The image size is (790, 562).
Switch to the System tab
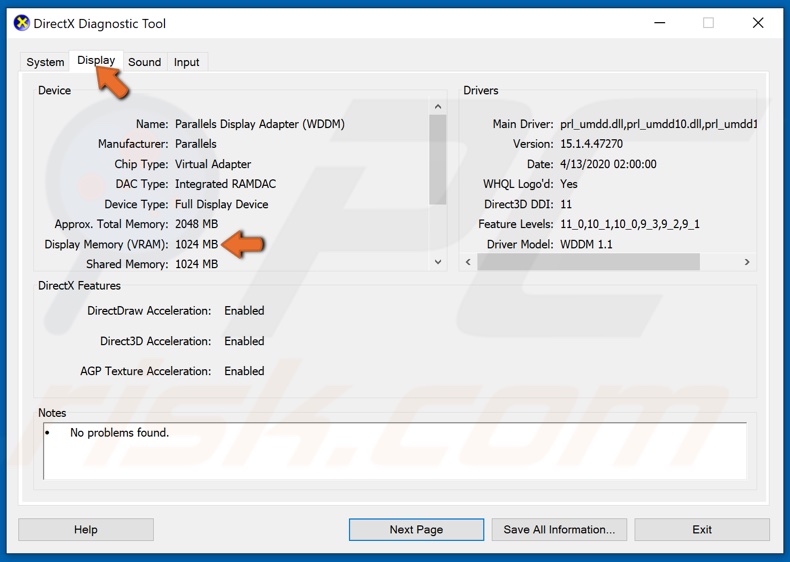pos(45,62)
